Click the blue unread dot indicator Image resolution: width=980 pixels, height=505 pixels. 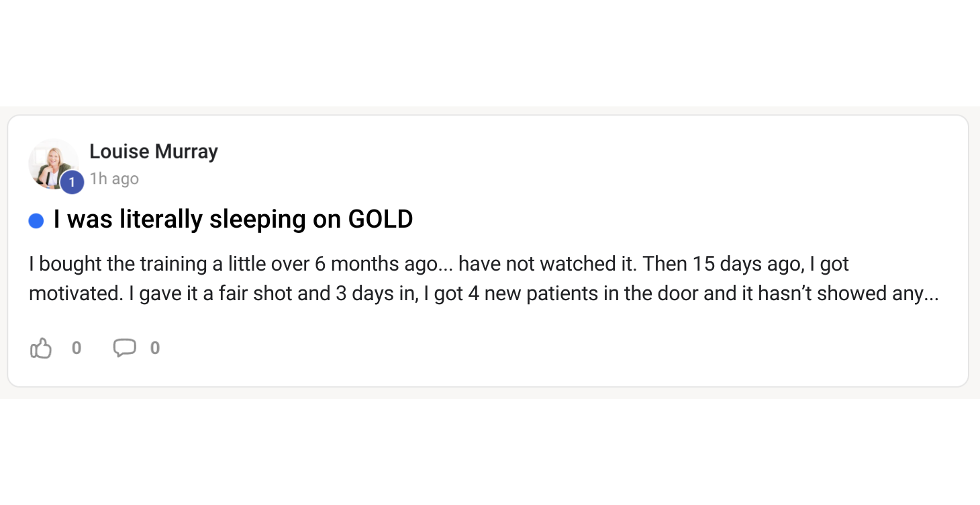tap(36, 221)
